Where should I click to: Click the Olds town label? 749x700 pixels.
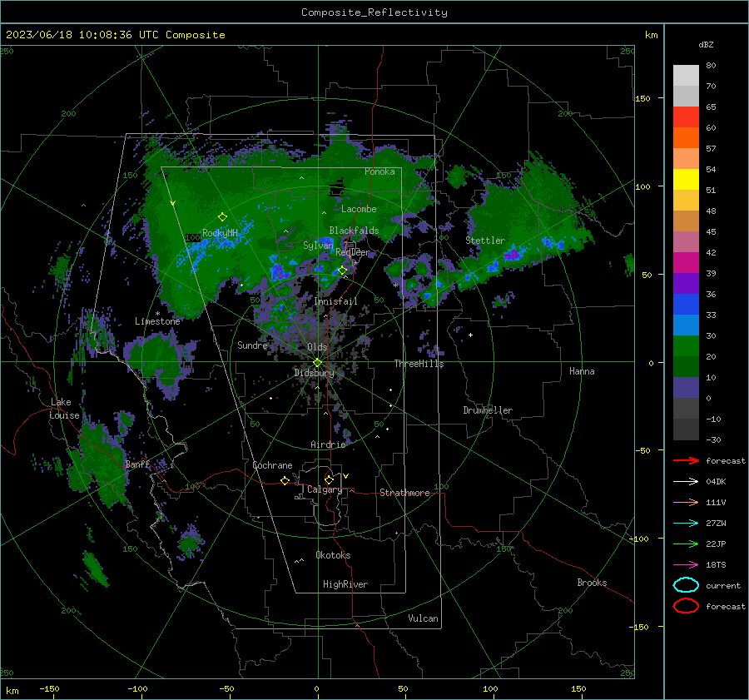pyautogui.click(x=317, y=347)
